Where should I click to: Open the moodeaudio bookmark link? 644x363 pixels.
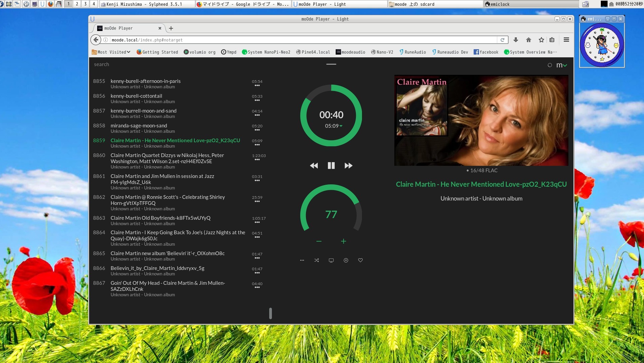[350, 52]
